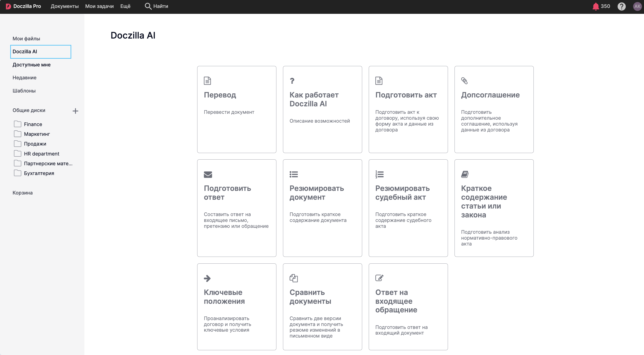Click the bullet list icon on Резюмировать документ card

click(x=293, y=174)
